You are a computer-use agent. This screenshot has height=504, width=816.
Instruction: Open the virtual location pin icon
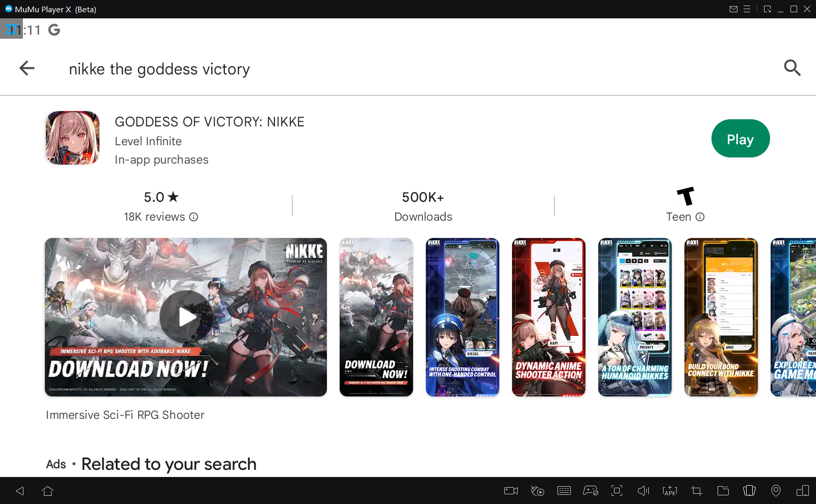point(776,491)
